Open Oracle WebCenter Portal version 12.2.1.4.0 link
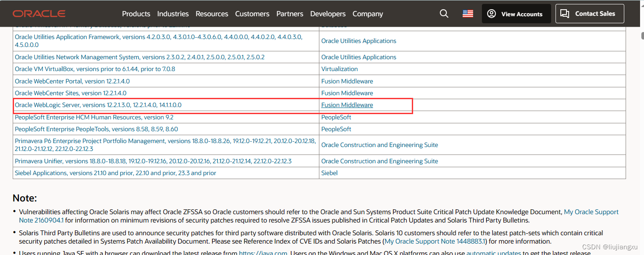Image resolution: width=644 pixels, height=255 pixels. tap(72, 81)
